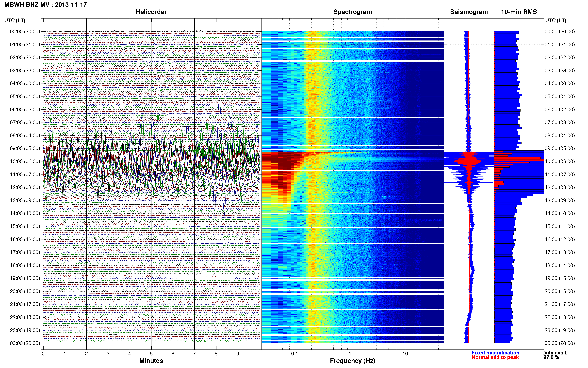Click left time label '08:00 (04:00)'
The width and height of the screenshot is (588, 368).
pos(25,135)
